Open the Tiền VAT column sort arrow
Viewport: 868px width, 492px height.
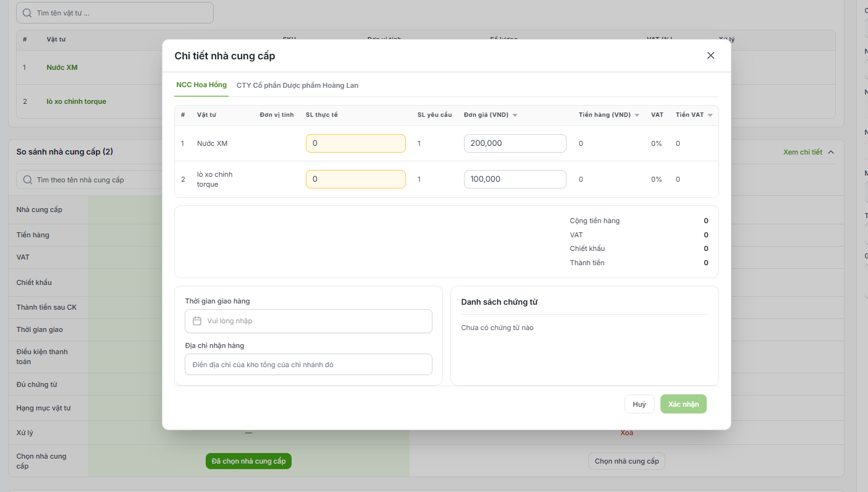coord(710,115)
